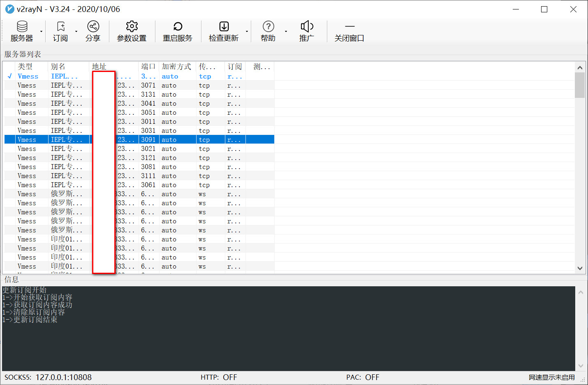Click log line 获取订阅内容成功
Image resolution: width=588 pixels, height=385 pixels.
click(37, 305)
